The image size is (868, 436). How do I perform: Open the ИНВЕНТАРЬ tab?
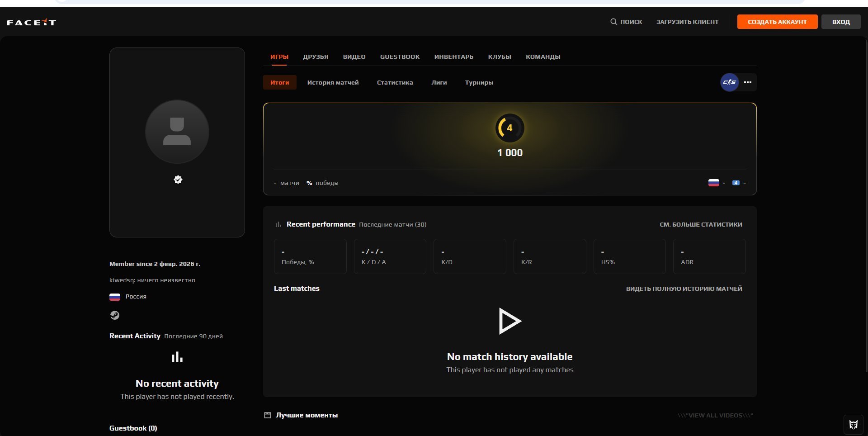454,57
